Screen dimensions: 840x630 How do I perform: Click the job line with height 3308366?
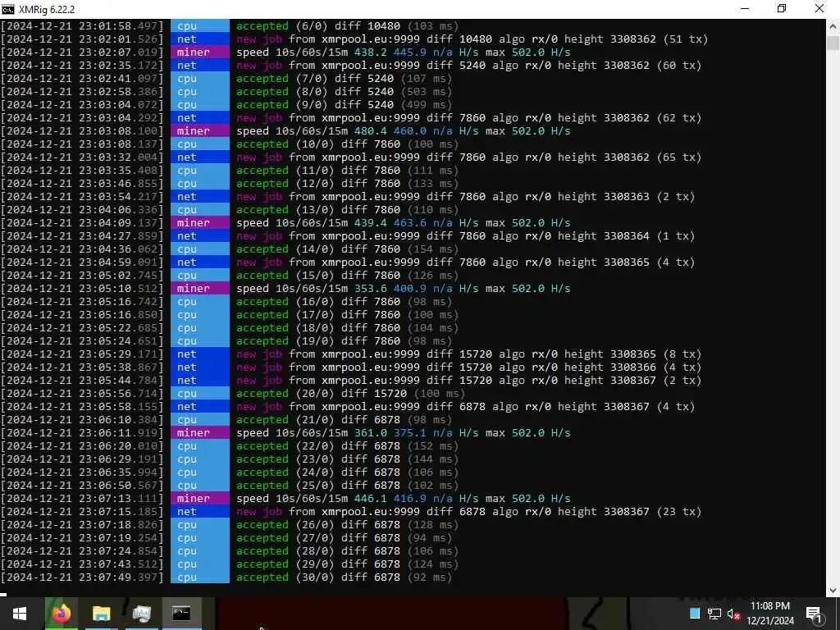[x=468, y=367]
